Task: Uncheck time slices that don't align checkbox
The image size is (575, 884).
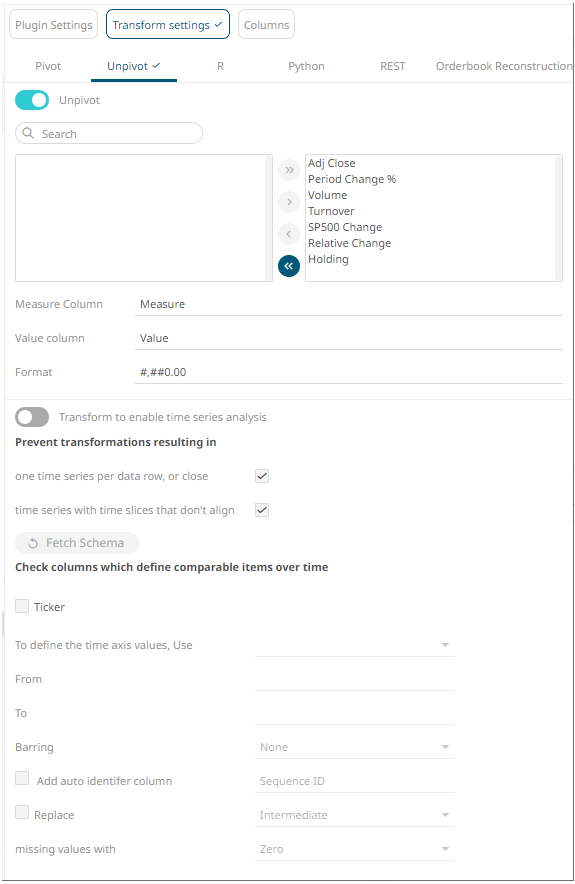Action: [262, 510]
